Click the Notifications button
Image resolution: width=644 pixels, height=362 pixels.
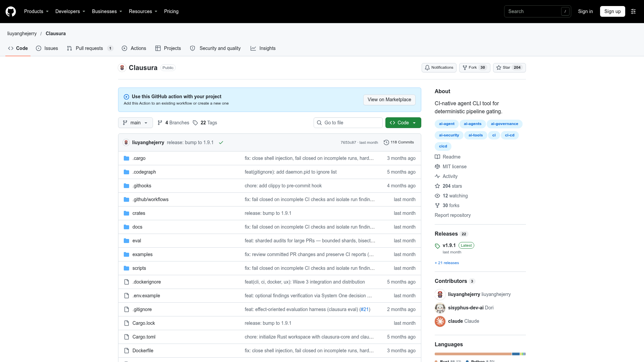439,68
